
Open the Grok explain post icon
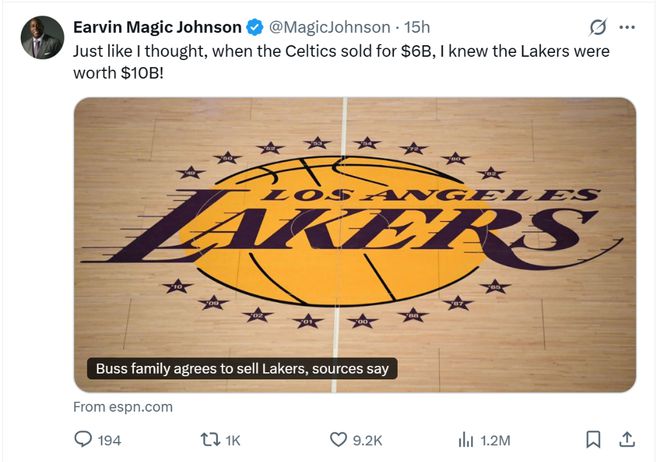599,27
